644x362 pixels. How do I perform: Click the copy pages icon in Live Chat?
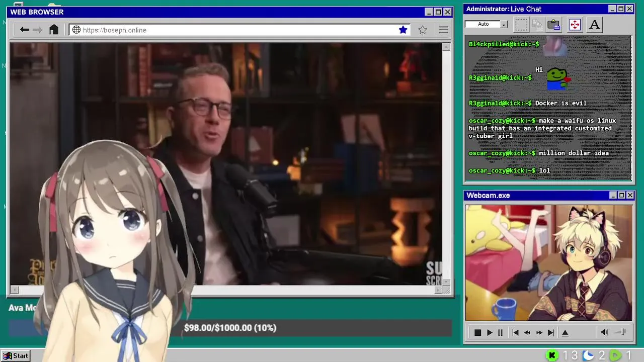(537, 24)
